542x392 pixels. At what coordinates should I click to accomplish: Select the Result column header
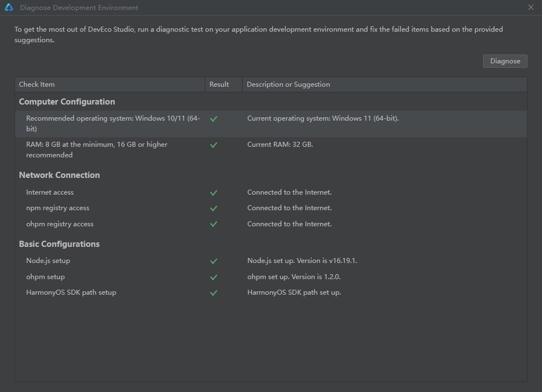pyautogui.click(x=219, y=85)
